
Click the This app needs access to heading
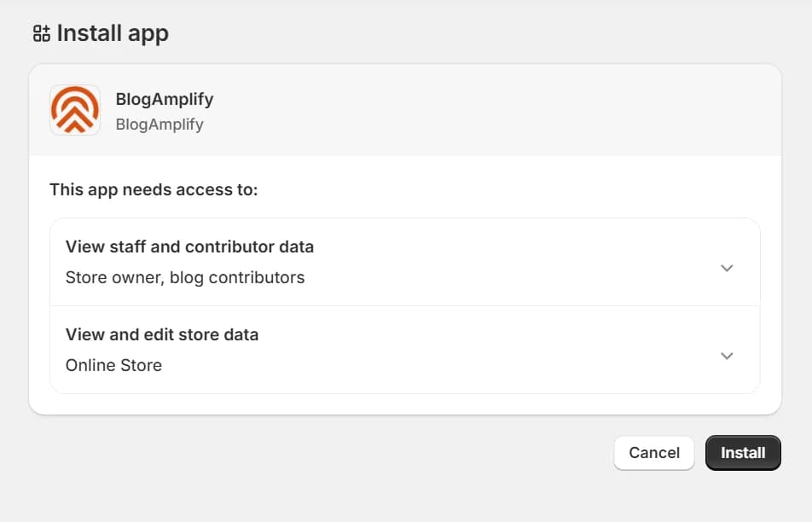pos(155,189)
